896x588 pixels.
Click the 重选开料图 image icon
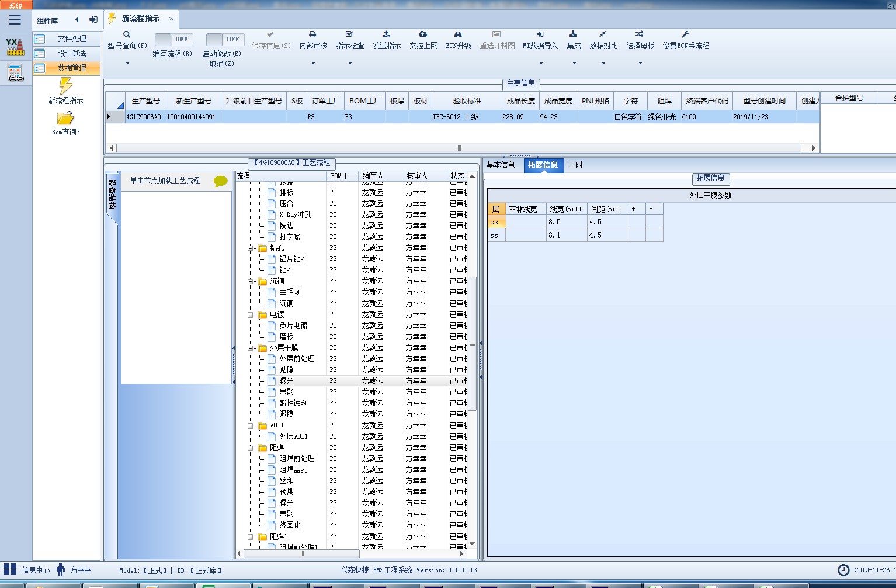496,34
